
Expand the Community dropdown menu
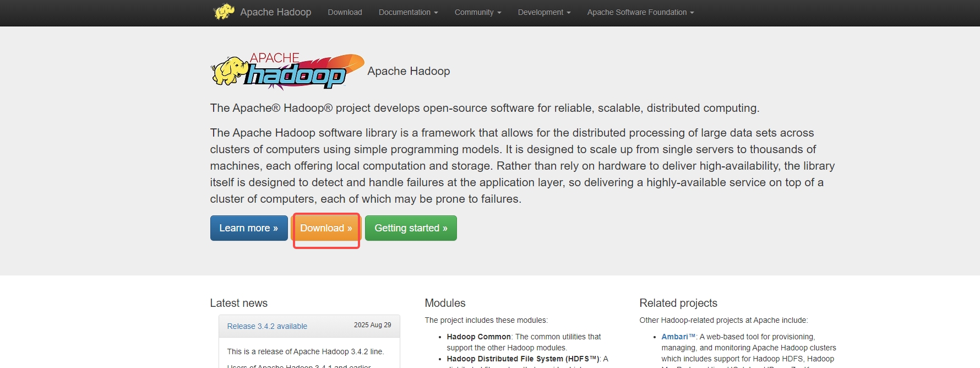(478, 12)
